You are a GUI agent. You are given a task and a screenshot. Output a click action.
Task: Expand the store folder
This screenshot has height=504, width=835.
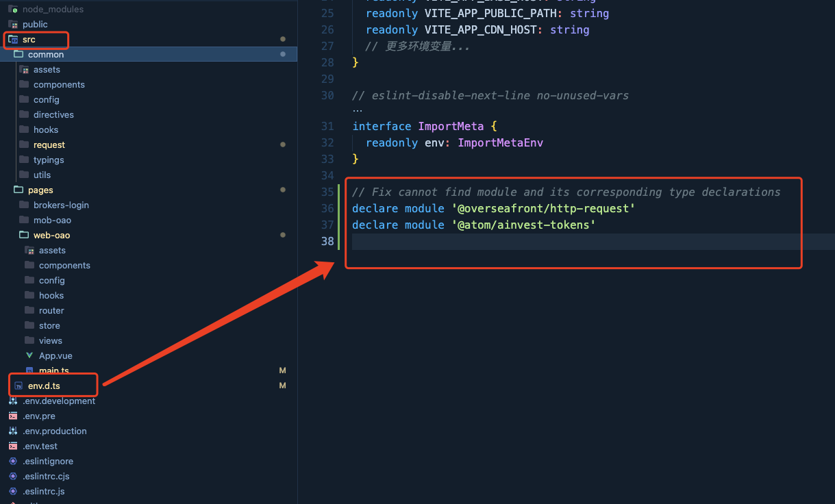click(49, 325)
